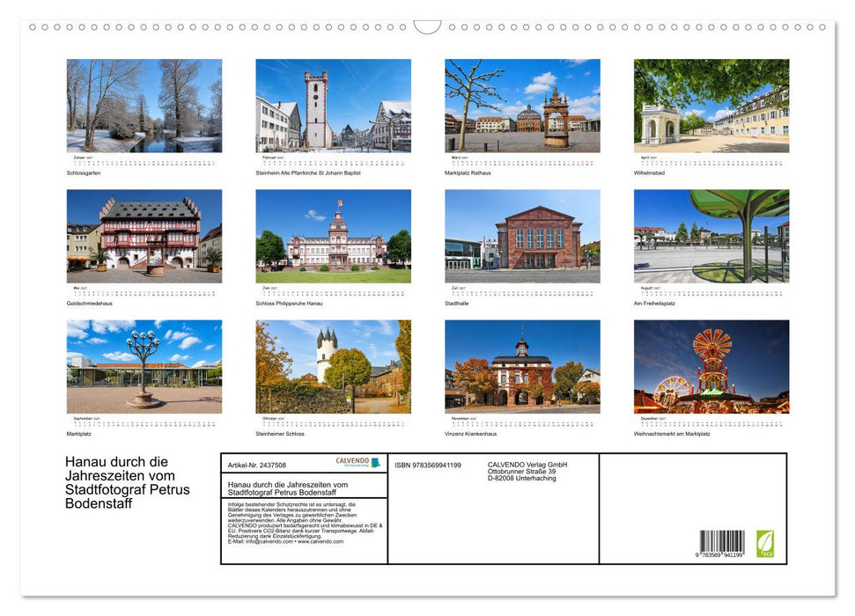Open the Schloss Philippsruhe Hanau photo
Viewport: 855px width, 616px height.
pyautogui.click(x=333, y=236)
